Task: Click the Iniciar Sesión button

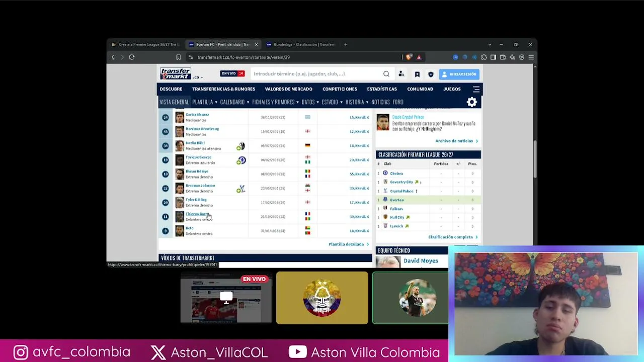Action: click(459, 74)
